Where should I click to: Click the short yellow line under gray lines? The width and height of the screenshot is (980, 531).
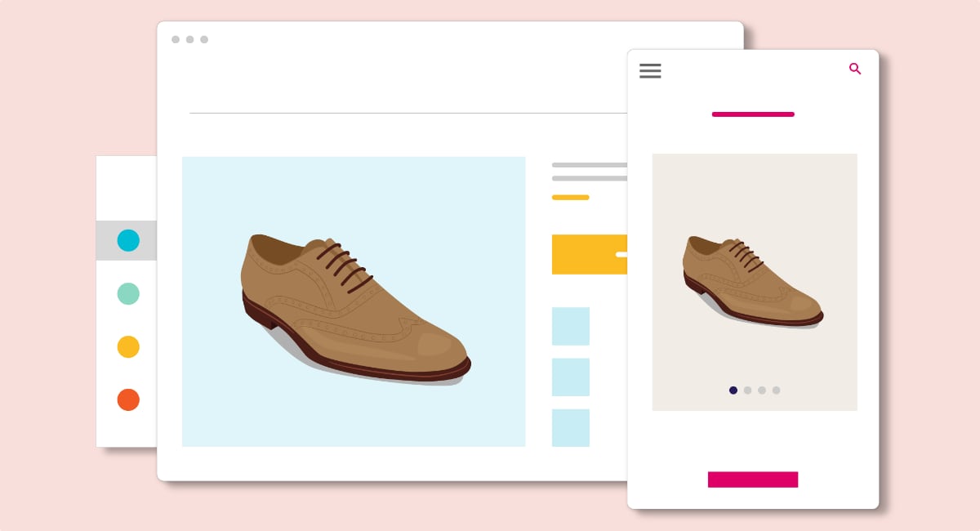pos(570,197)
